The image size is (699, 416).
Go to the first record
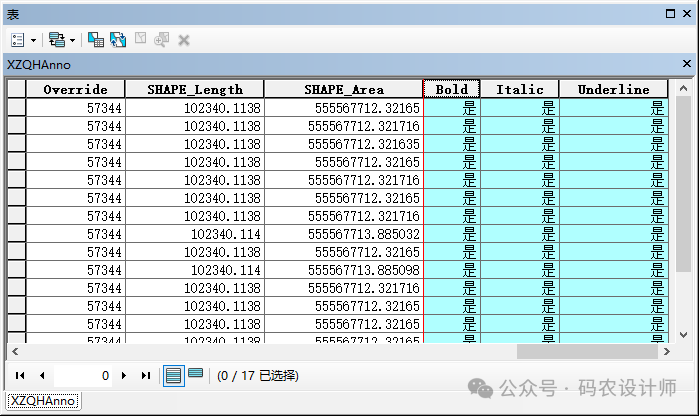click(20, 376)
